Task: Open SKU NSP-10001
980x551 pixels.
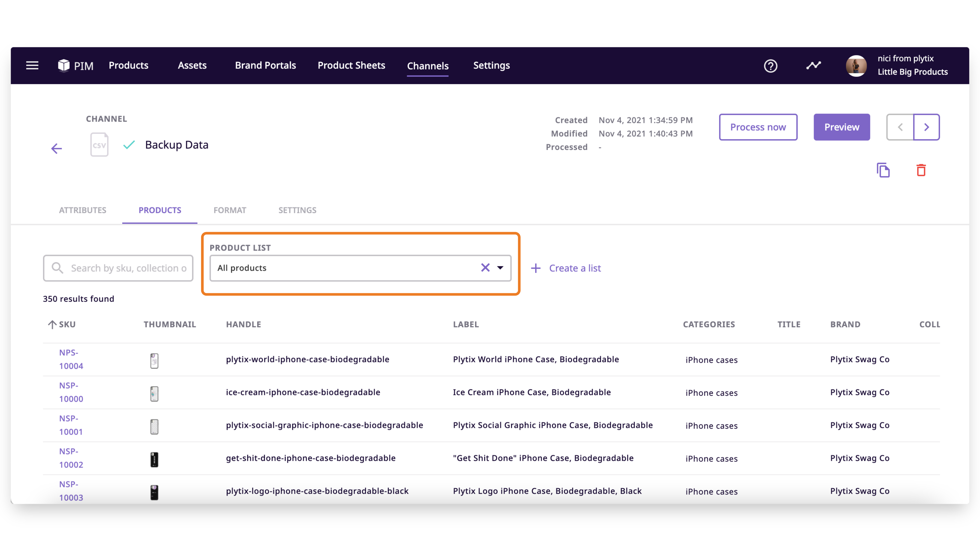Action: [71, 425]
